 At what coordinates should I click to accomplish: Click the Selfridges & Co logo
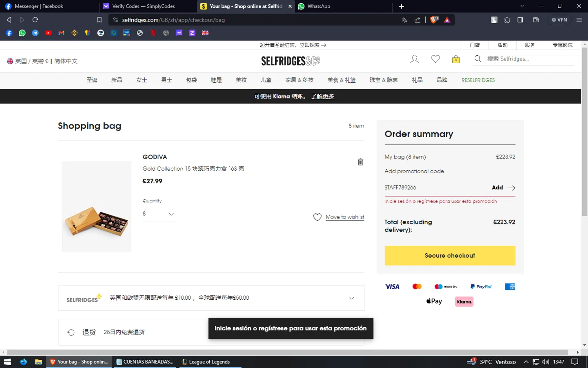pyautogui.click(x=290, y=61)
